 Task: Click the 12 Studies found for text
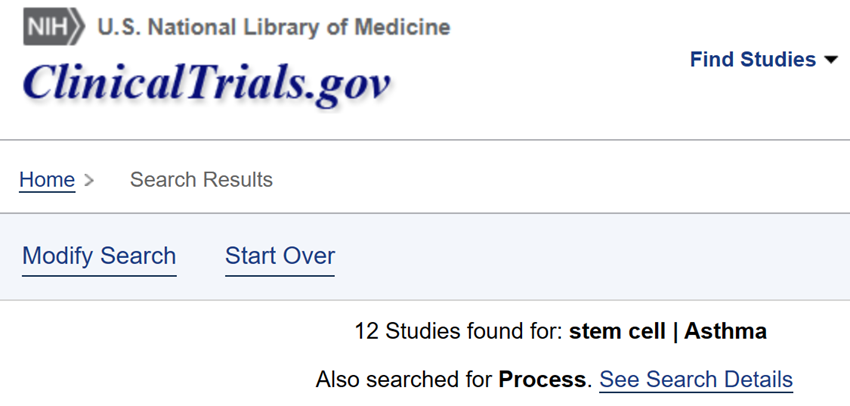point(459,331)
